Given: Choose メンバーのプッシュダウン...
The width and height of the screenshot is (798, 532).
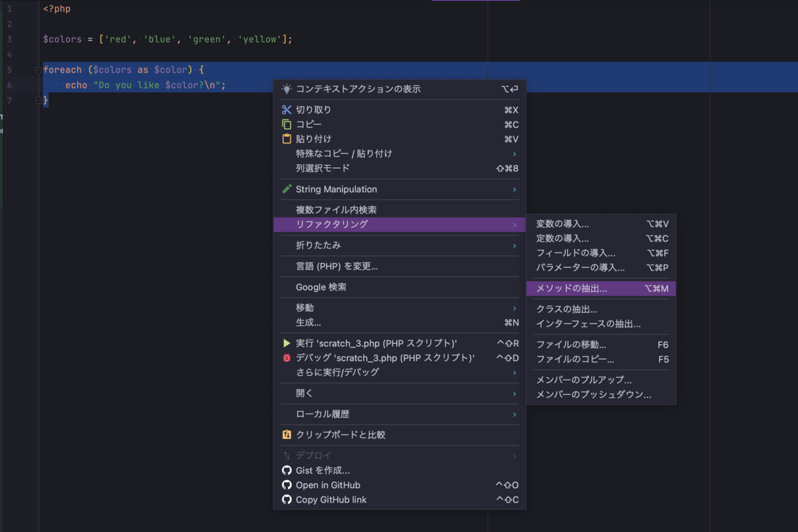Looking at the screenshot, I should click(x=601, y=395).
